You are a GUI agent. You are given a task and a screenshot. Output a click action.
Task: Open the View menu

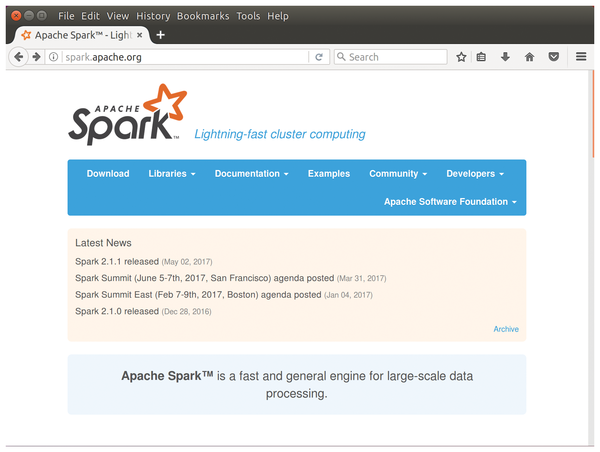click(x=117, y=16)
